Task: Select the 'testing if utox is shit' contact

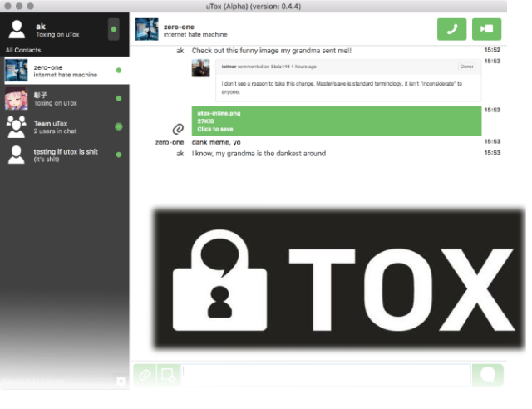Action: click(66, 155)
